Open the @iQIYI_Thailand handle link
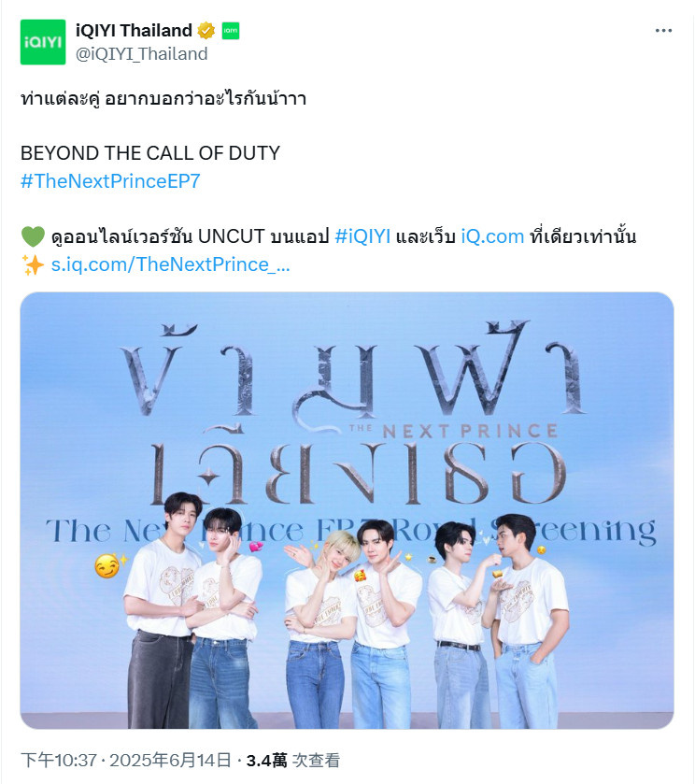 141,54
